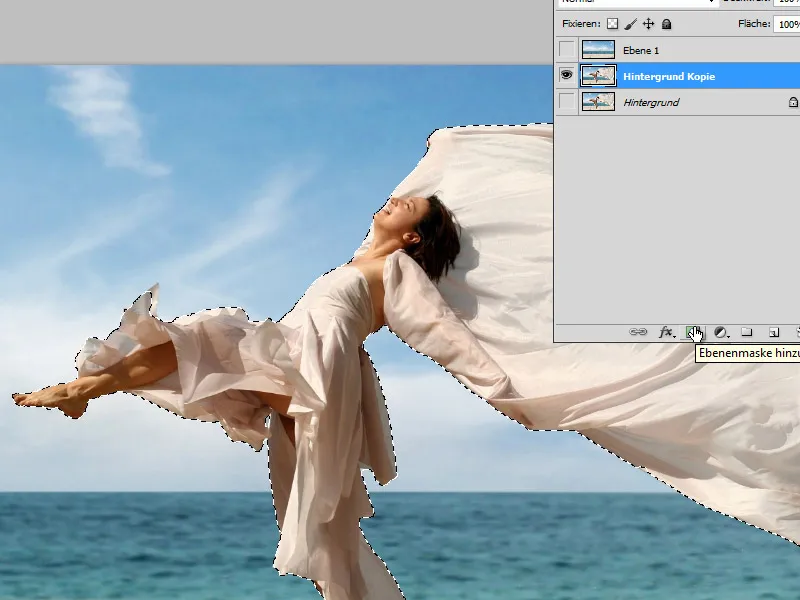Select the italic Hintergrund layer name

coord(651,103)
